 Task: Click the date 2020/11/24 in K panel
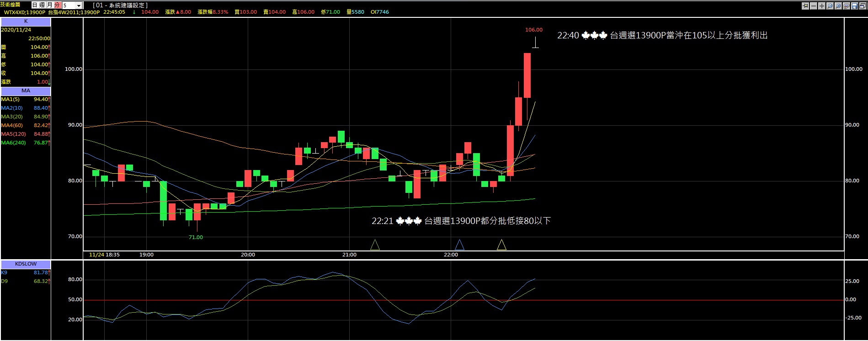[16, 30]
